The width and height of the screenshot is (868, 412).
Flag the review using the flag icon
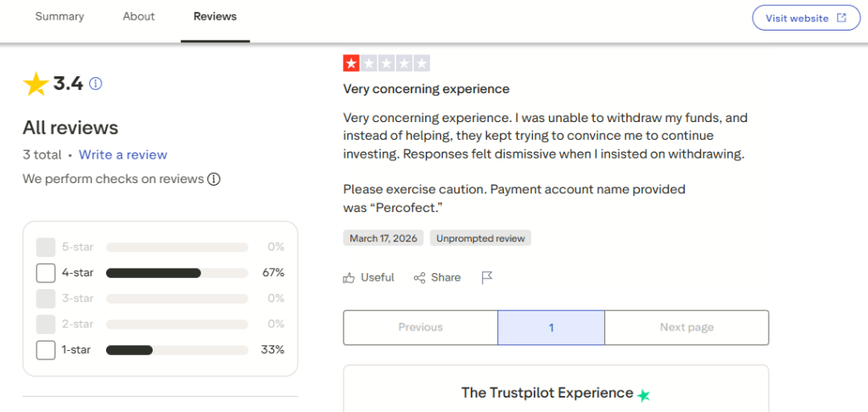pyautogui.click(x=487, y=277)
